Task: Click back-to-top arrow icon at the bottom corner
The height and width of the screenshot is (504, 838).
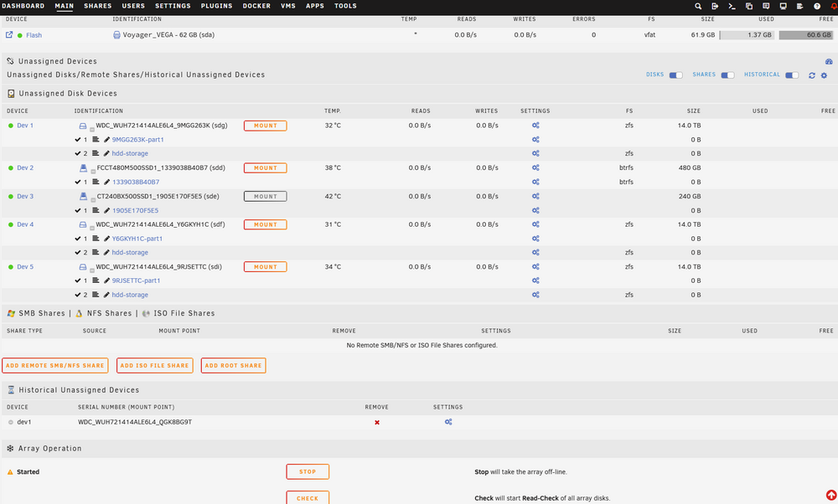Action: click(831, 495)
